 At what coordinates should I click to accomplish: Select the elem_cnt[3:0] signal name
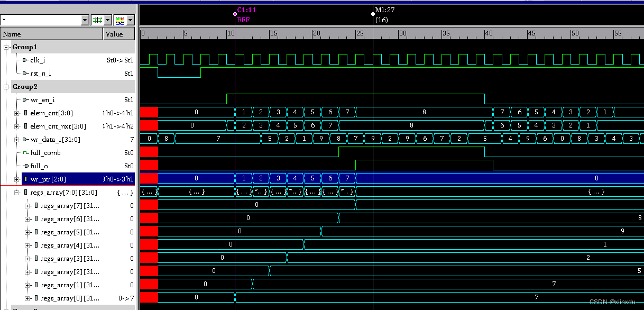(52, 113)
